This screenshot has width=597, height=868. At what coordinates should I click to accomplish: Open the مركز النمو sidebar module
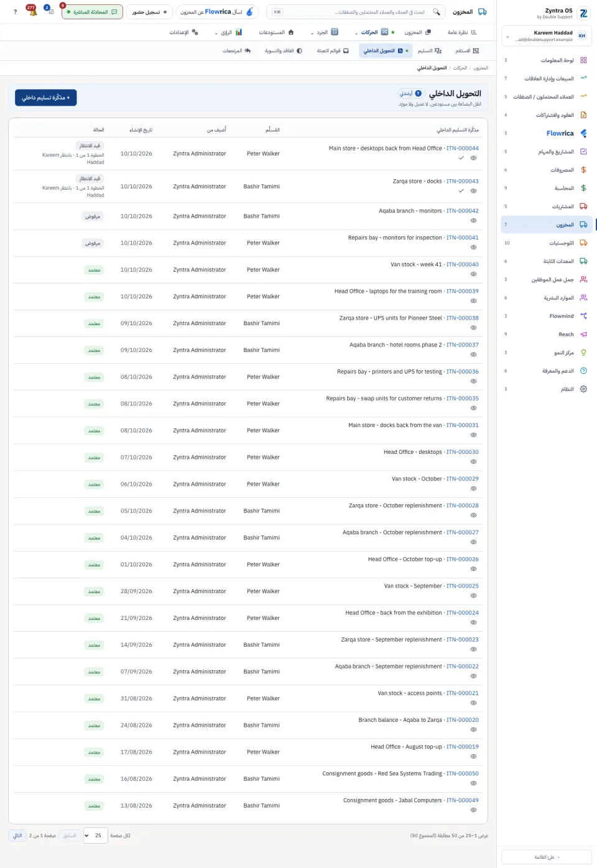[547, 353]
